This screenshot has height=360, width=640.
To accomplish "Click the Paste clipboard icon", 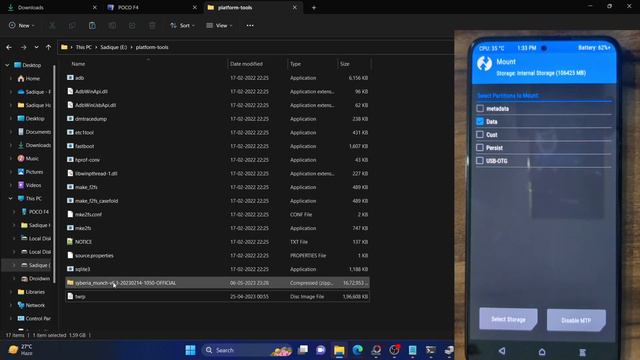I will pos(92,26).
